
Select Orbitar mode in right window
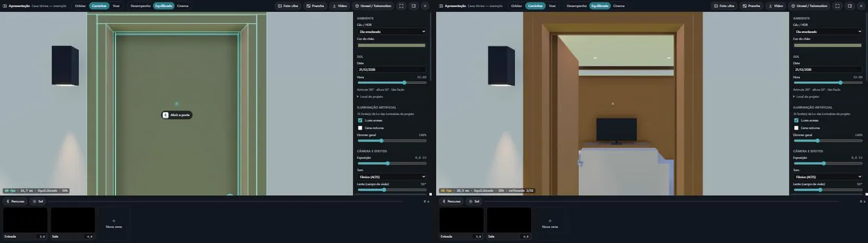click(x=516, y=6)
